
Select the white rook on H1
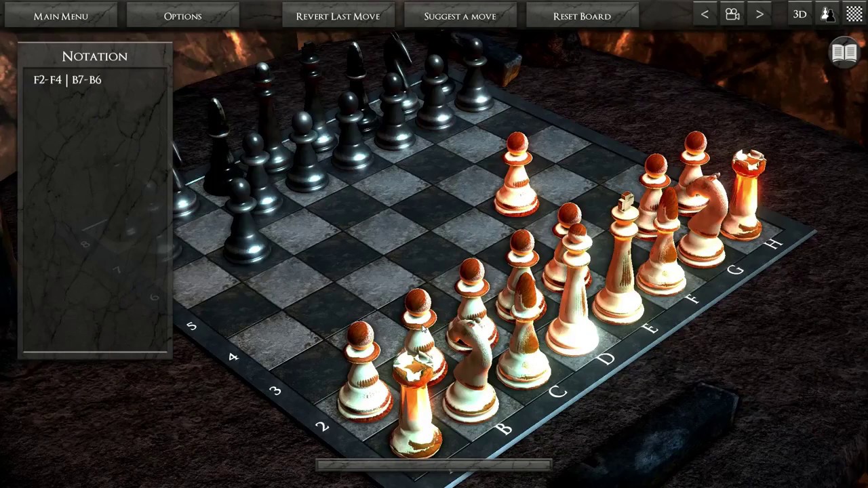tap(743, 197)
